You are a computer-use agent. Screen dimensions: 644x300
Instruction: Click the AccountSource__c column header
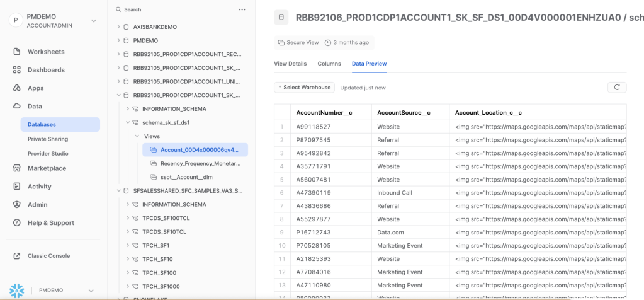point(404,113)
